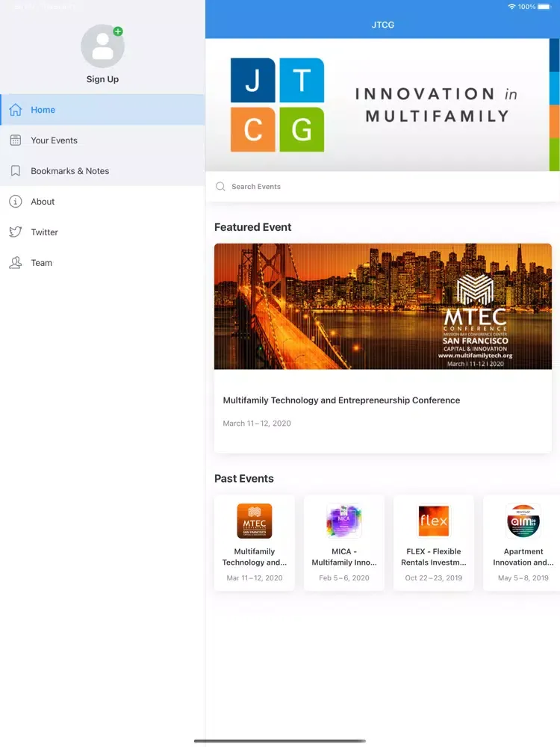The height and width of the screenshot is (747, 560).
Task: Click the Your Events calendar icon
Action: [x=15, y=140]
